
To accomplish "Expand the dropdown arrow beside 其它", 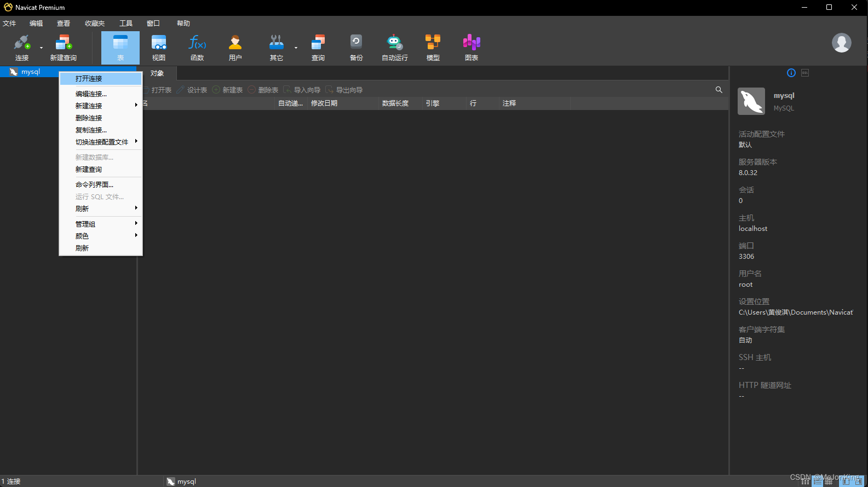I will (x=296, y=48).
